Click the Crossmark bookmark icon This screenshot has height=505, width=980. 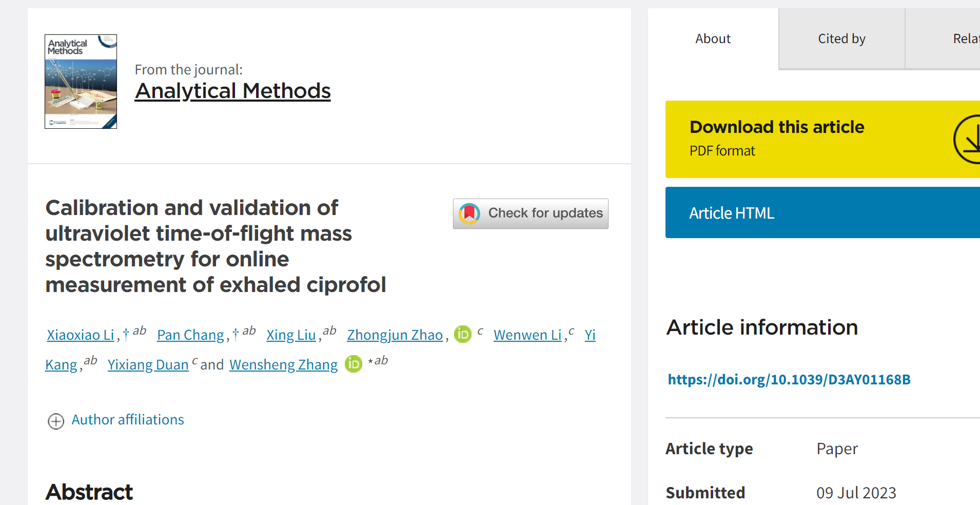tap(469, 213)
